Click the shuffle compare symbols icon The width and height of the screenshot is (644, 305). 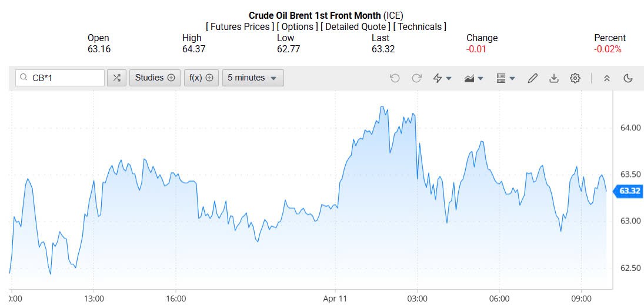116,78
